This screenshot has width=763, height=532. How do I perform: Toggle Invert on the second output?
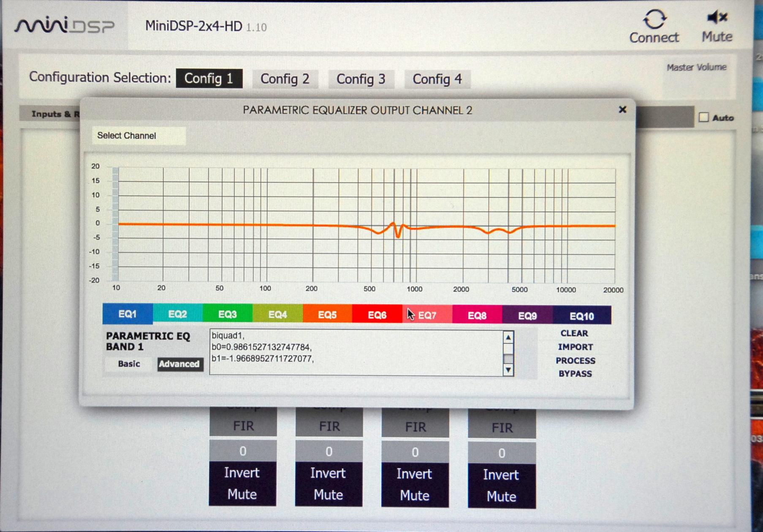(x=328, y=473)
